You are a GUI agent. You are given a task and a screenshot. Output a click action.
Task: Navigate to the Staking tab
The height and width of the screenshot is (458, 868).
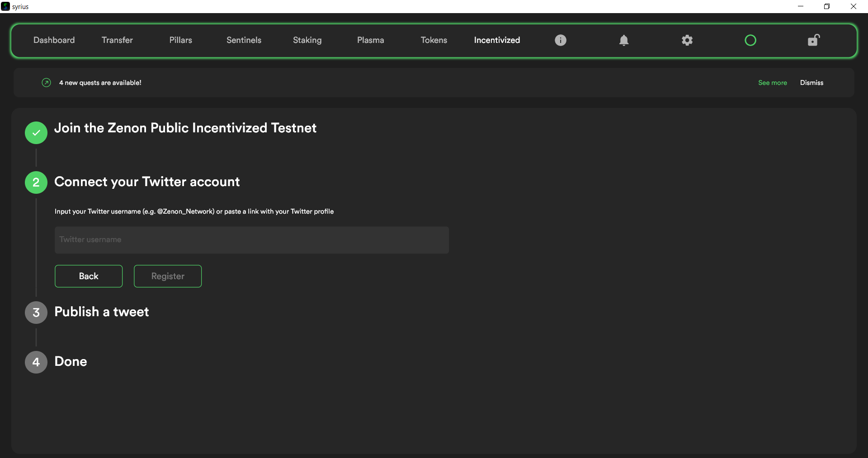tap(307, 40)
